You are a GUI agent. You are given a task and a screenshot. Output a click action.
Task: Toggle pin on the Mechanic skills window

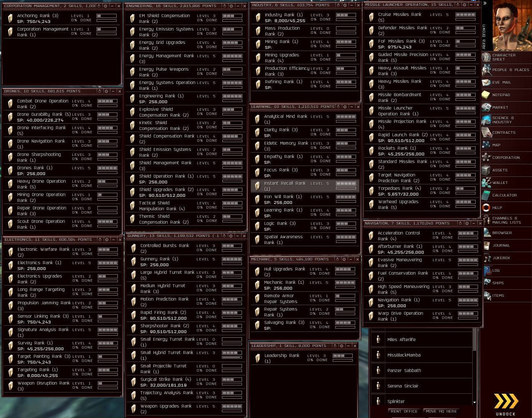[x=344, y=260]
